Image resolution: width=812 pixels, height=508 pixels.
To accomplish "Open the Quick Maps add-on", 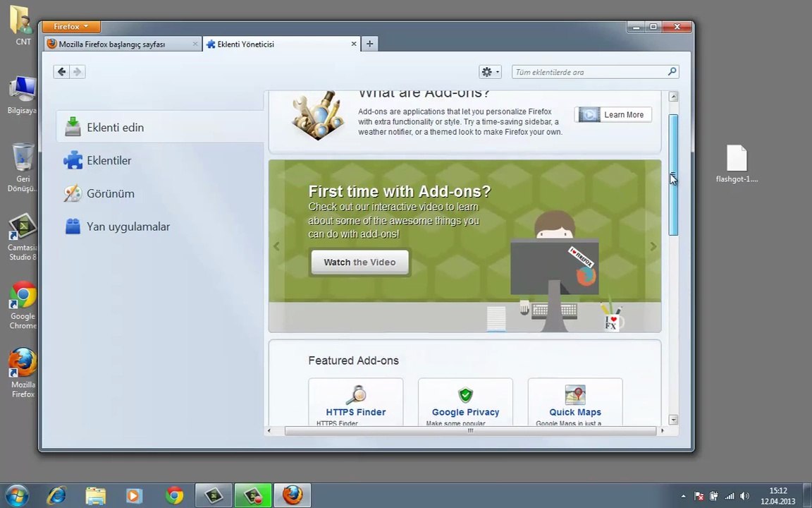I will 575,412.
